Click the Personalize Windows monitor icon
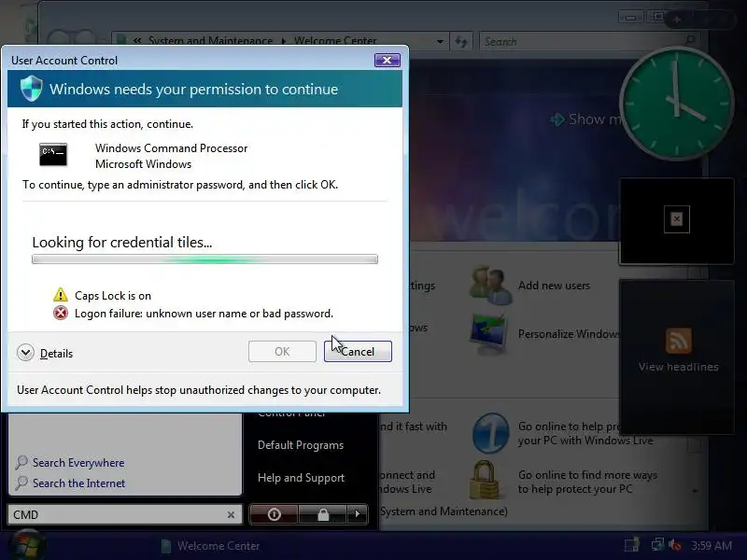The height and width of the screenshot is (560, 747). [x=488, y=334]
